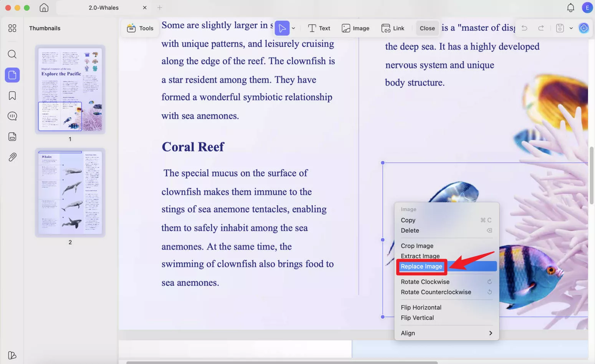
Task: Choose Rotate Counterclockwise in context menu
Action: coord(447,292)
